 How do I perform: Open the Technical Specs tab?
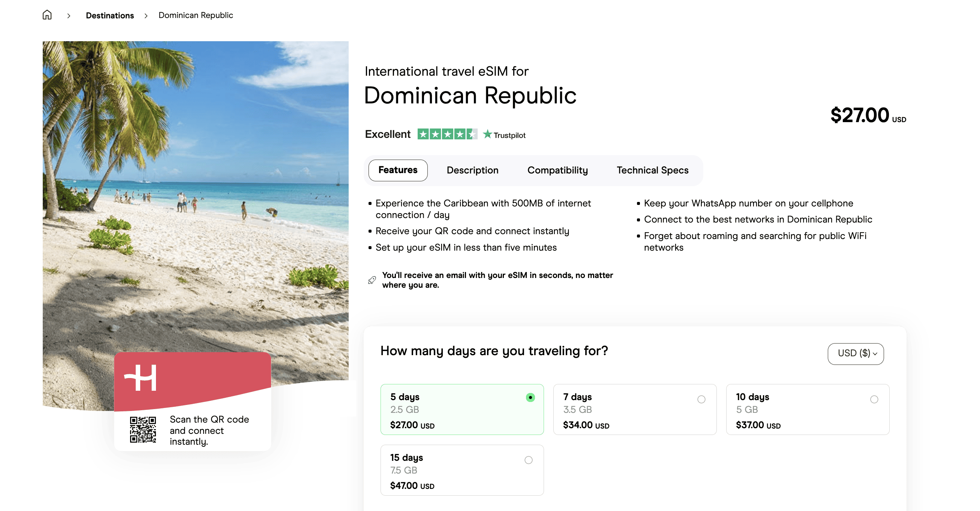tap(652, 170)
